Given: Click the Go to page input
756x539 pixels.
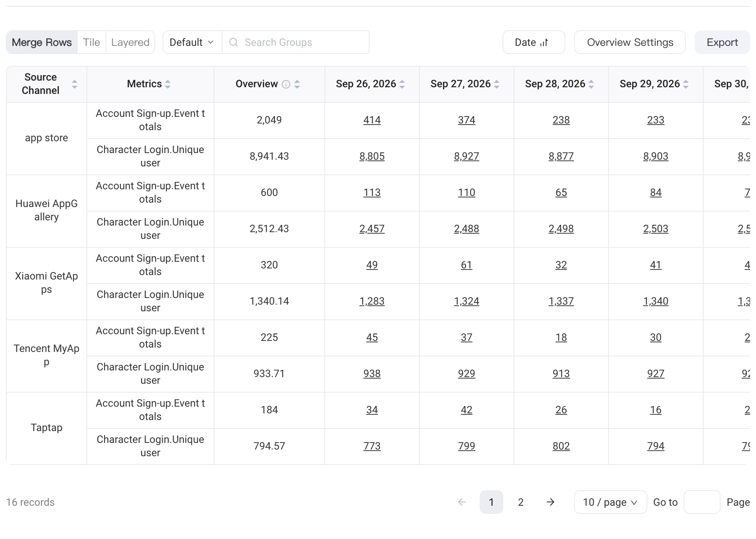Looking at the screenshot, I should [702, 502].
